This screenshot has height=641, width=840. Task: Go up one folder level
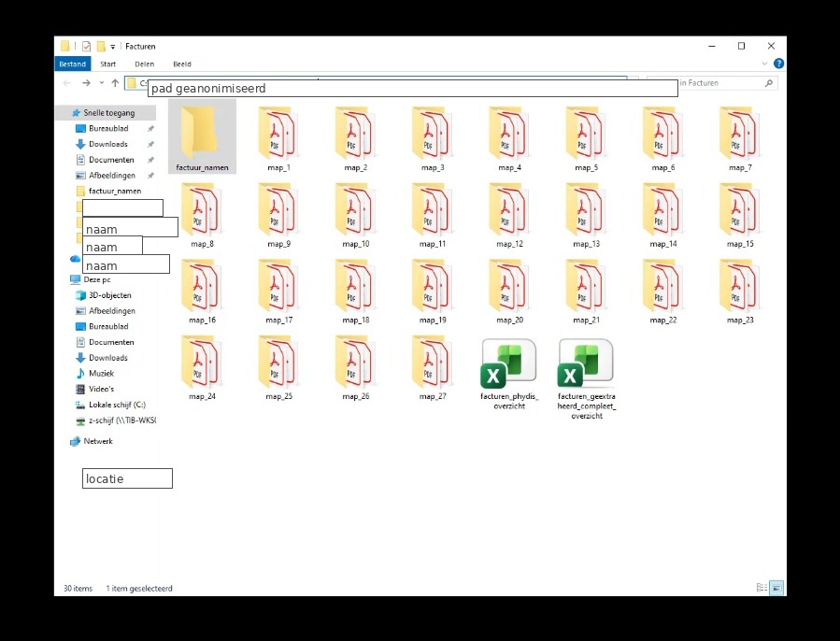point(115,83)
